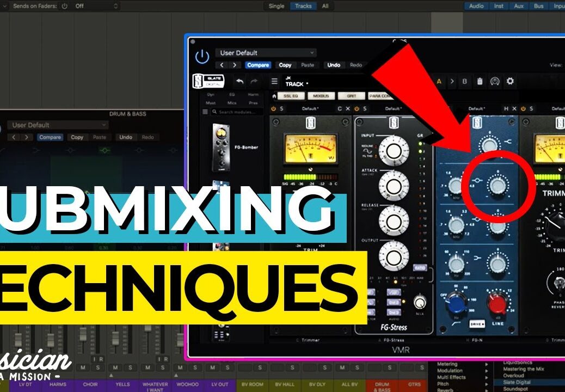Solo the FG-Stress module
The width and height of the screenshot is (565, 392).
(365, 108)
